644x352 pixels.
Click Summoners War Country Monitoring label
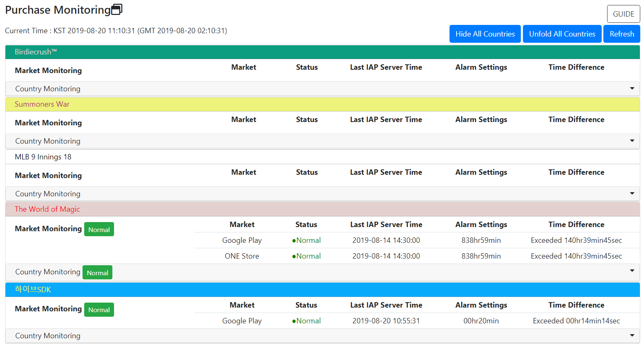pos(48,141)
